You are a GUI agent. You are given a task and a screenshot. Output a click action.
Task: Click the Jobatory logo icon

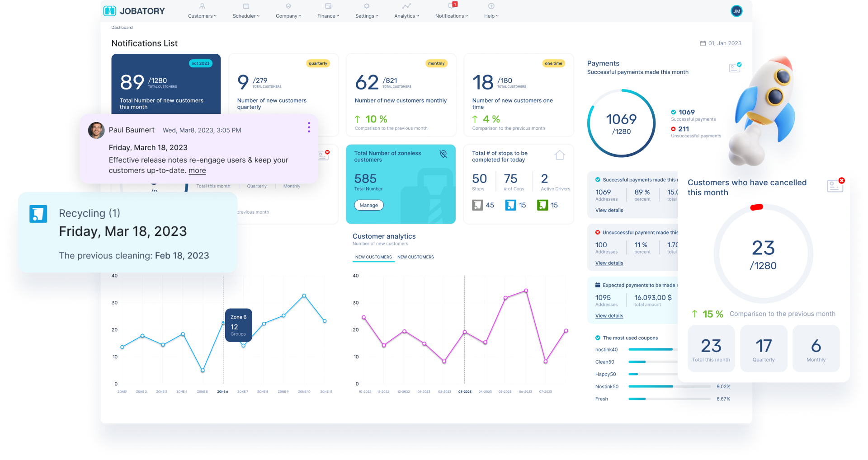click(110, 11)
